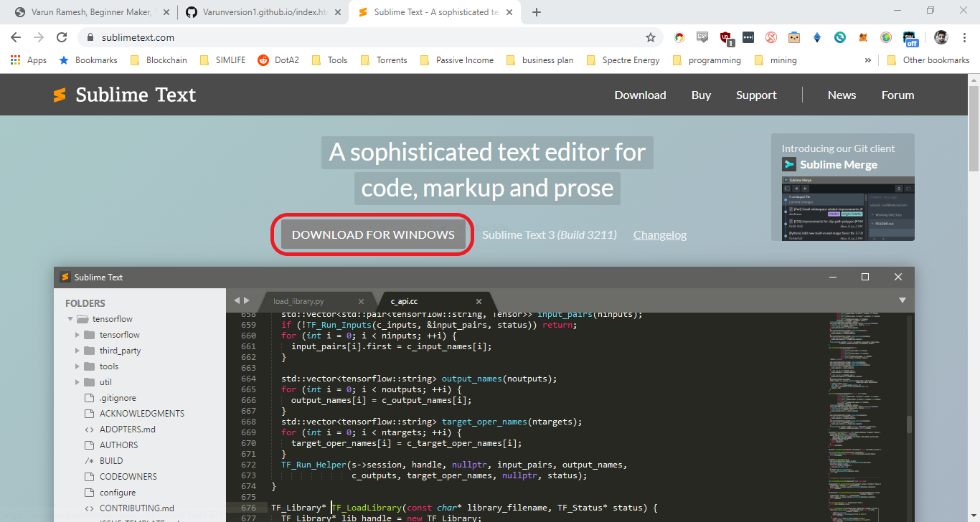Open ADOPTERS.md in the sidebar
The image size is (980, 522).
(x=120, y=430)
